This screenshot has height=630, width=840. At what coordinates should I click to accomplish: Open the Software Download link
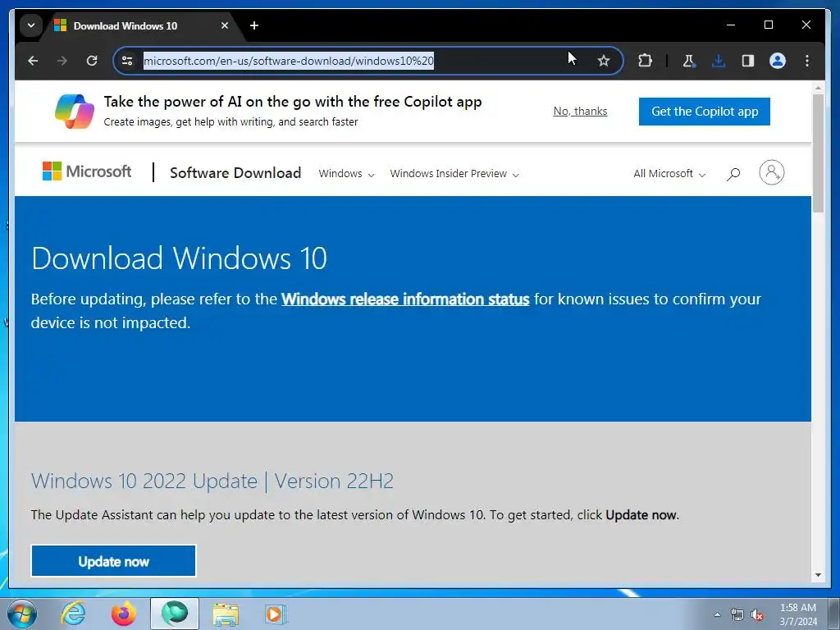[235, 172]
